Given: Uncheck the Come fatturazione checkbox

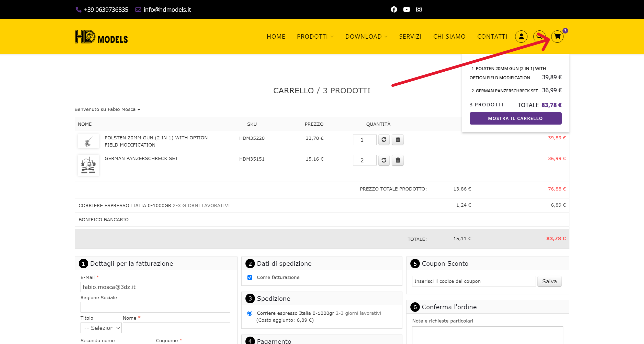Looking at the screenshot, I should coord(250,278).
